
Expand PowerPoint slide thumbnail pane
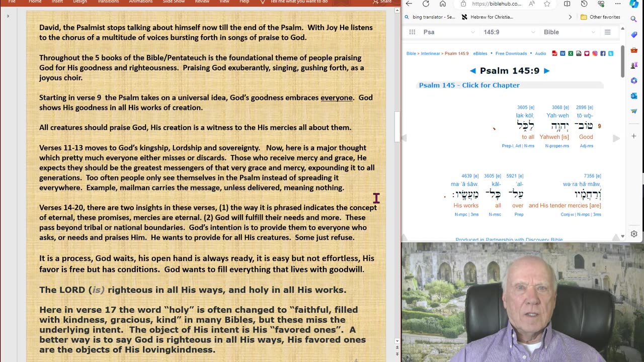coord(8,16)
